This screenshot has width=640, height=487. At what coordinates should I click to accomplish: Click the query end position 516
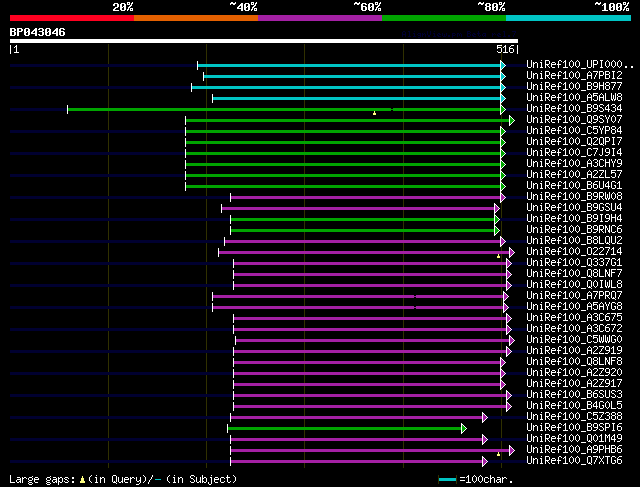click(505, 49)
